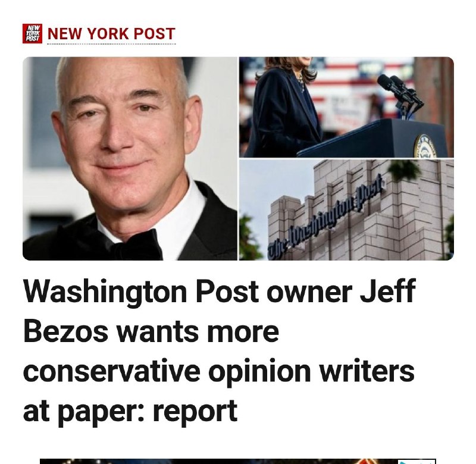Open the Washington Post building photo
The image size is (476, 464).
click(346, 210)
